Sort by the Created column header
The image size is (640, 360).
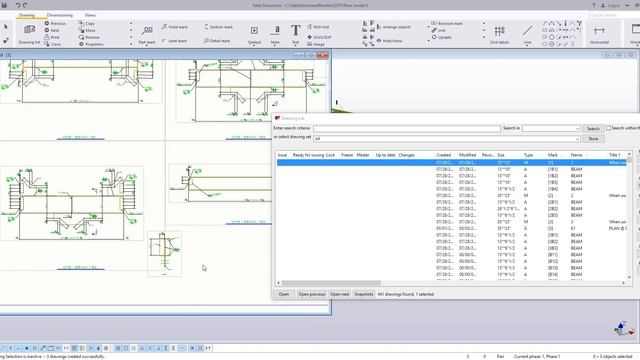[444, 155]
